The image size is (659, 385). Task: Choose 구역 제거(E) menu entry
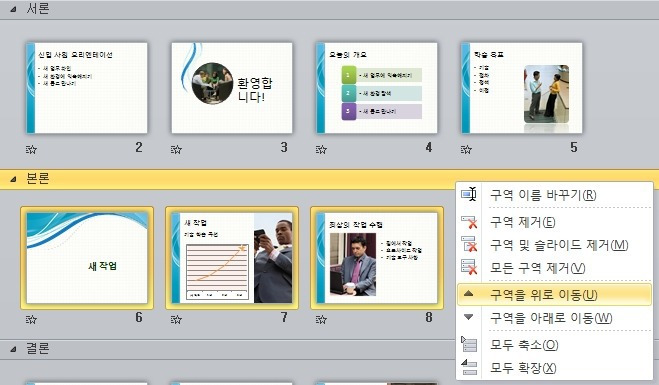pyautogui.click(x=554, y=222)
